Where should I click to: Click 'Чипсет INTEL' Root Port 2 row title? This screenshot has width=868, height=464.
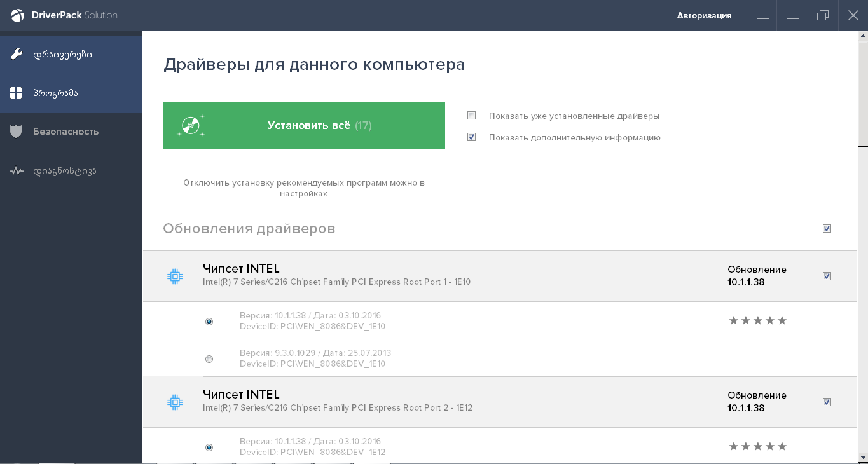(241, 395)
